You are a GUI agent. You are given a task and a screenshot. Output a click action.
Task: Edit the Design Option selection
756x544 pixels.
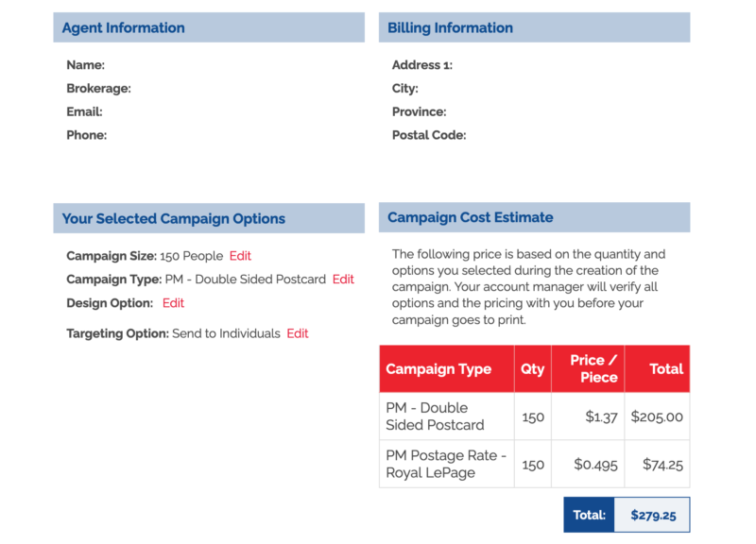[172, 302]
